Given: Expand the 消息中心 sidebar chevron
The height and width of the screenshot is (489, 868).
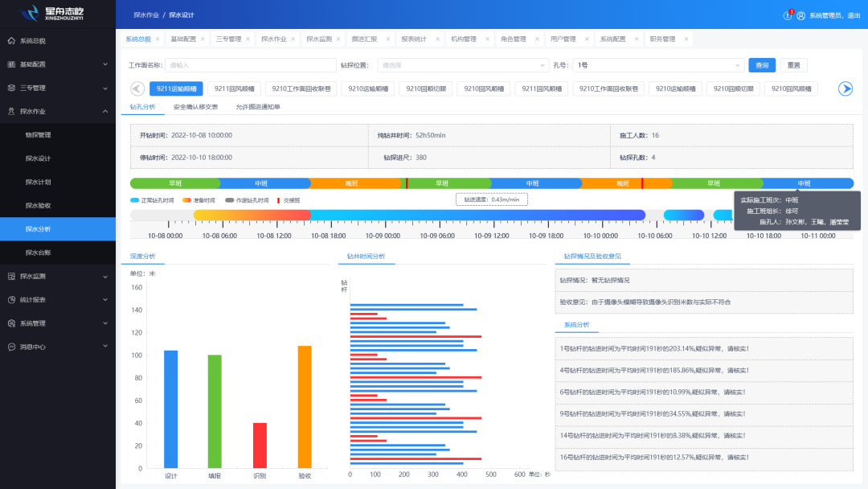Looking at the screenshot, I should point(105,347).
